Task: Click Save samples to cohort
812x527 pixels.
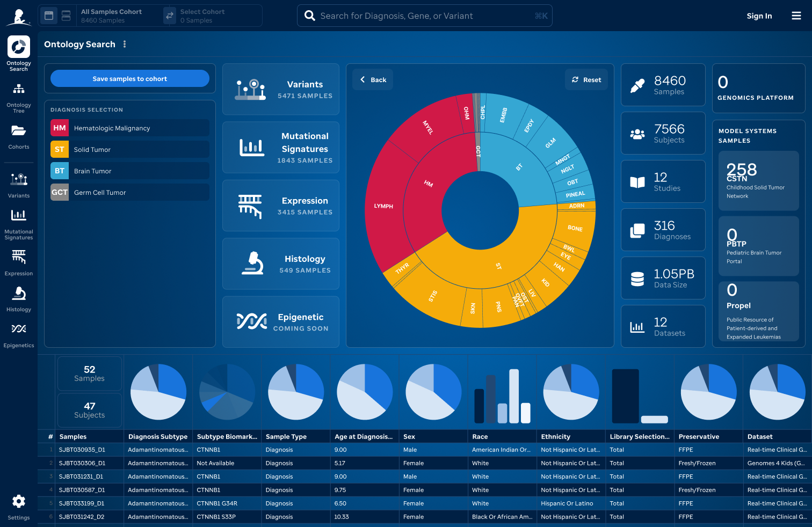Action: [x=129, y=78]
